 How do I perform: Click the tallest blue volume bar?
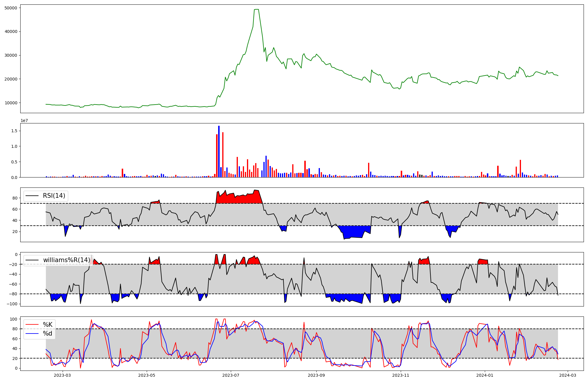219,151
